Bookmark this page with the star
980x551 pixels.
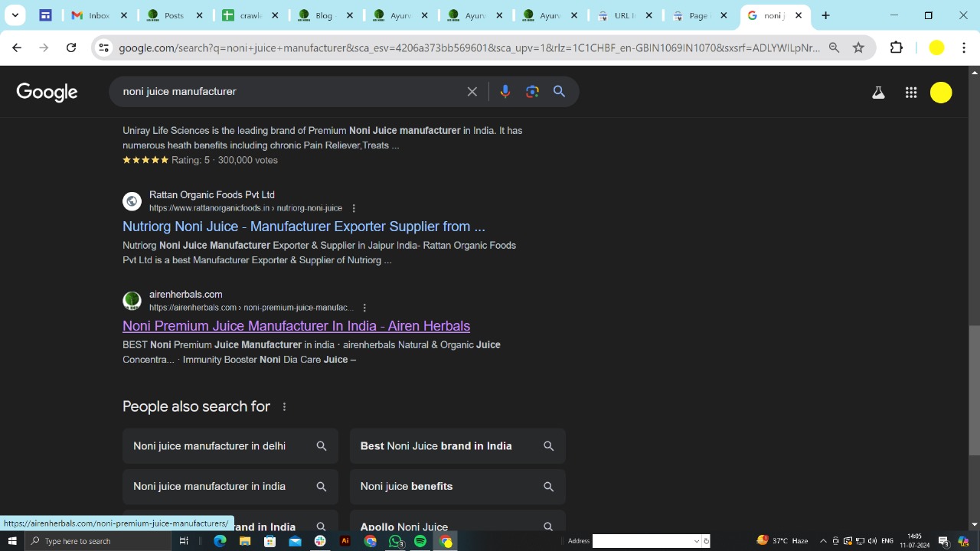tap(858, 47)
